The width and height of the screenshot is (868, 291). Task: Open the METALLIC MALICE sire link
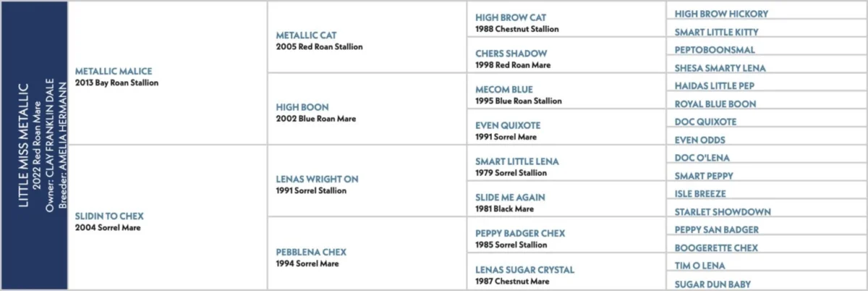coord(114,71)
